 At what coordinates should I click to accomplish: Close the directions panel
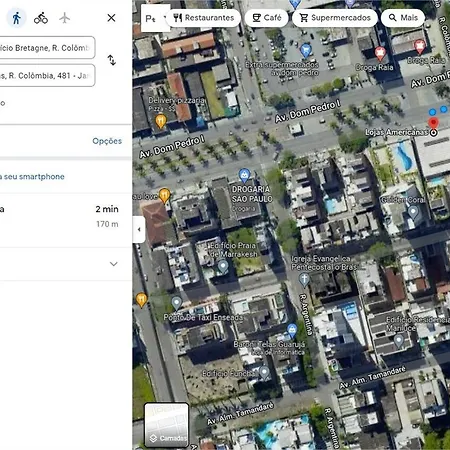[x=111, y=18]
